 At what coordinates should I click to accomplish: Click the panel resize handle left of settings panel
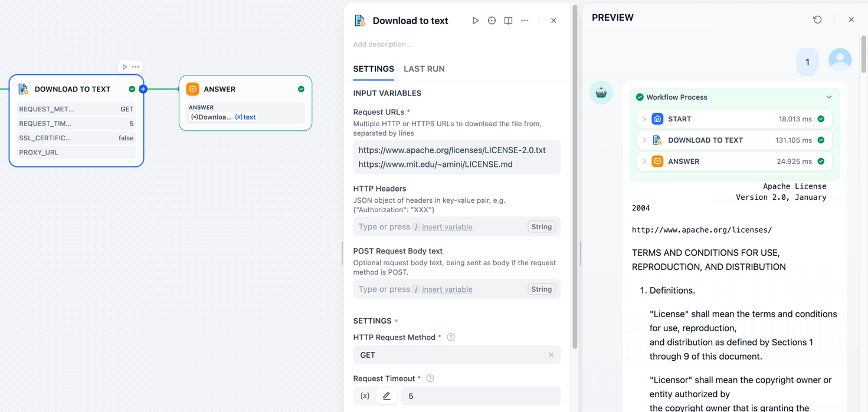(342, 253)
